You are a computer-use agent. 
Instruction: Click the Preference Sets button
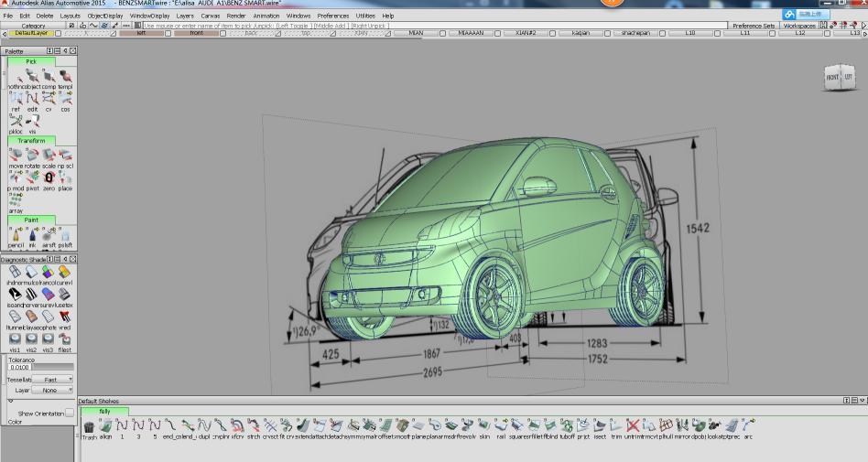[x=754, y=26]
